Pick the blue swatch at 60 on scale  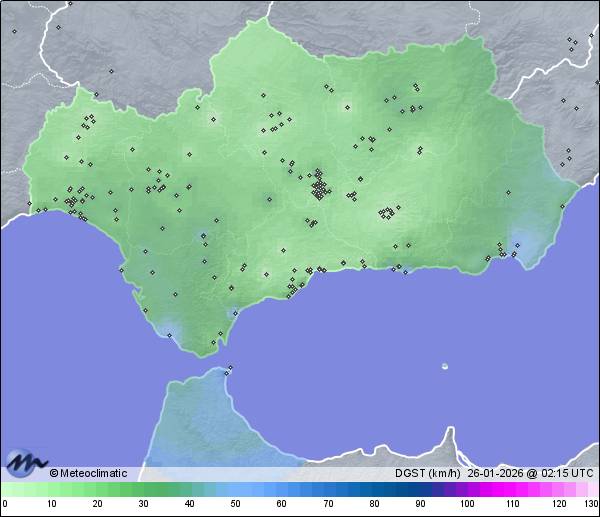[x=282, y=489]
